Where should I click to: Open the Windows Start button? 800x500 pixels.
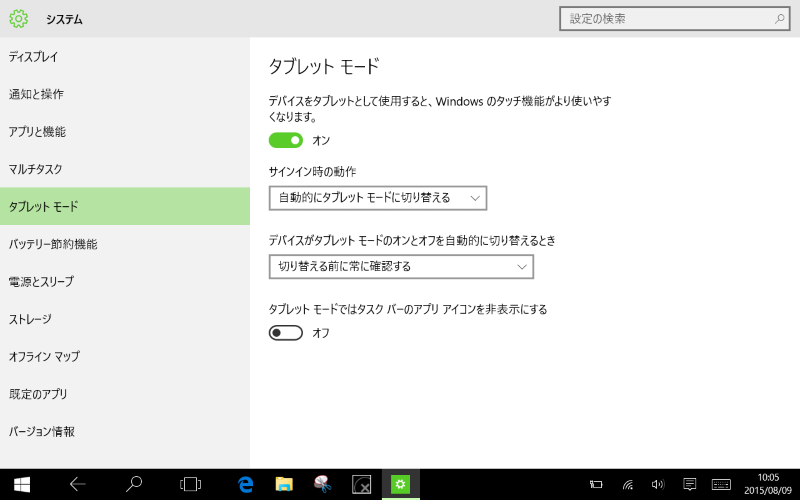(x=21, y=484)
